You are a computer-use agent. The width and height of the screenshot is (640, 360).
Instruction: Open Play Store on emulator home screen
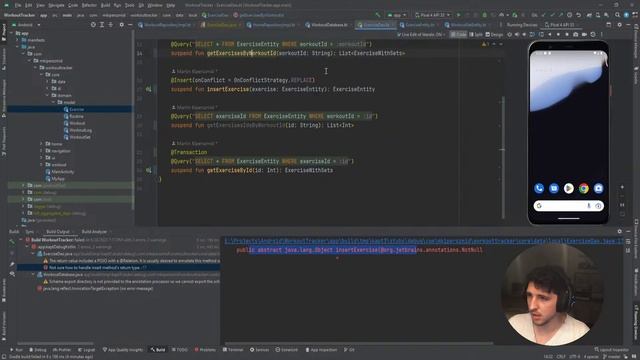click(x=569, y=188)
